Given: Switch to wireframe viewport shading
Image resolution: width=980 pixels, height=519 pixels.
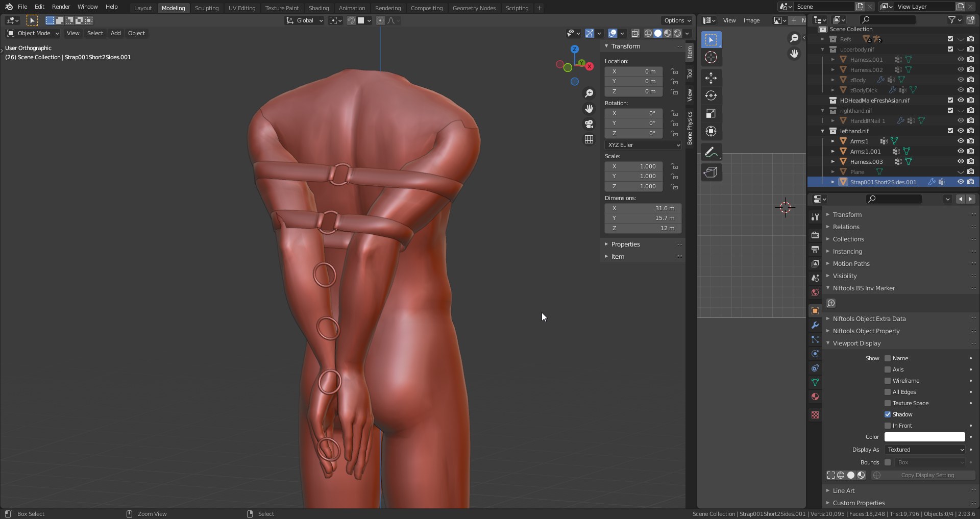Looking at the screenshot, I should pos(648,33).
